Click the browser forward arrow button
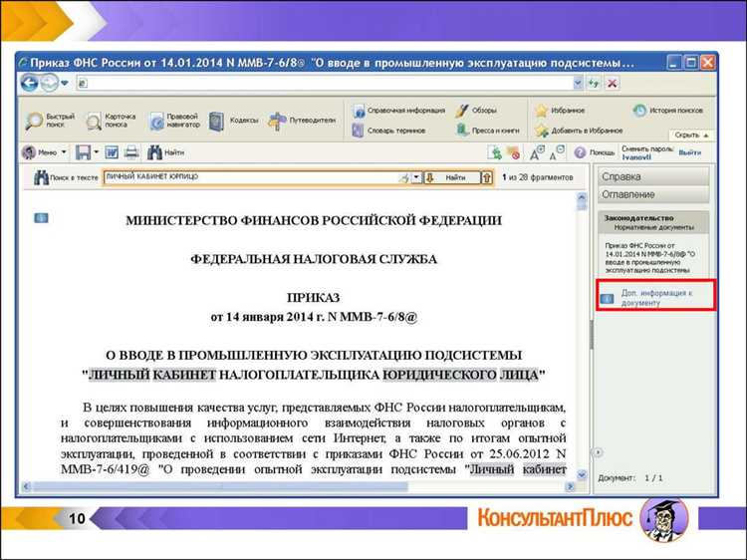Viewport: 747px width, 560px height. (50, 84)
